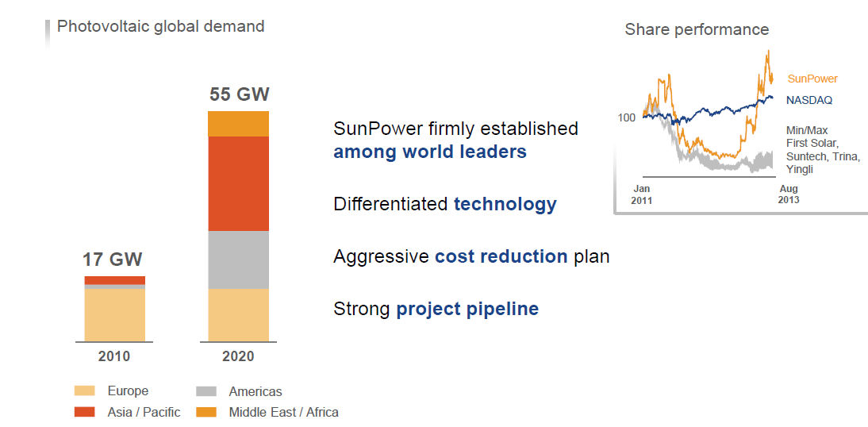
Task: Click the bold "project pipeline" text
Action: tap(467, 309)
